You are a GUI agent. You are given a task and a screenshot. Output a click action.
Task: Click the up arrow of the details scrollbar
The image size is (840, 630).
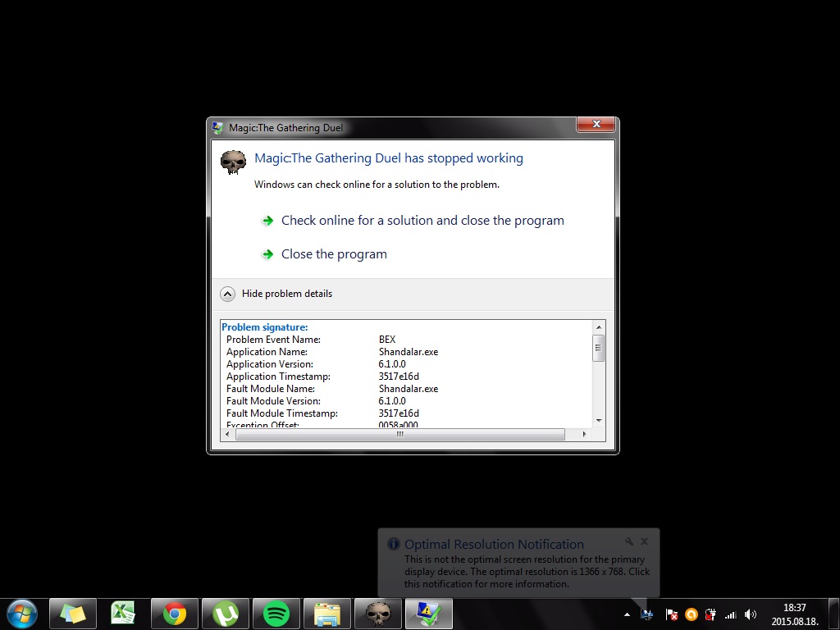[x=599, y=327]
